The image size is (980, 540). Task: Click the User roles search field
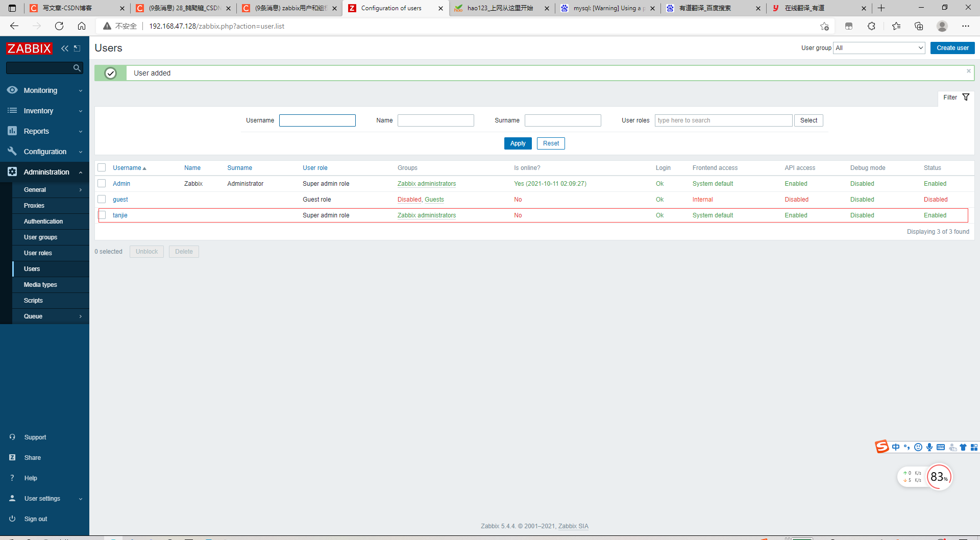[x=724, y=120]
